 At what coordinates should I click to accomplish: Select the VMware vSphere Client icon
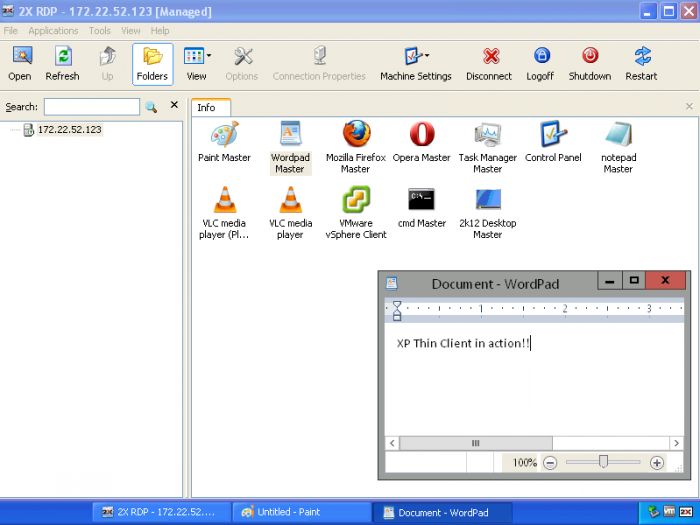pyautogui.click(x=356, y=213)
